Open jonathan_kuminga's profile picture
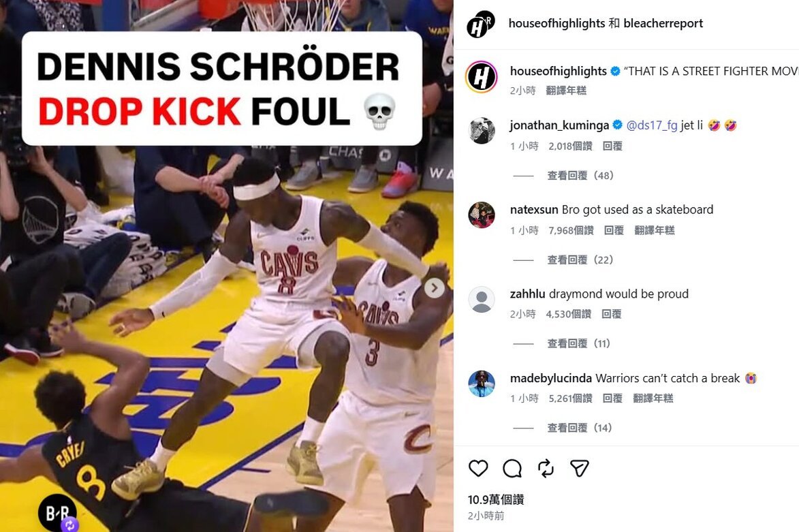Image resolution: width=799 pixels, height=532 pixels. tap(482, 131)
